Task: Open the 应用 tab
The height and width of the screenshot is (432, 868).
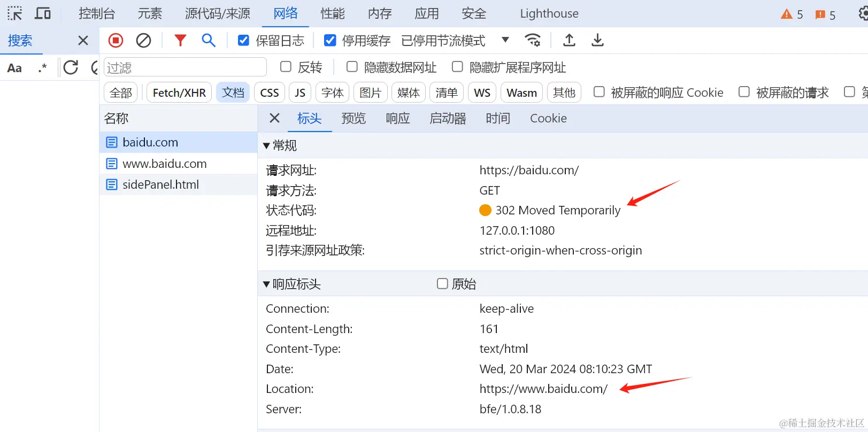Action: [427, 13]
